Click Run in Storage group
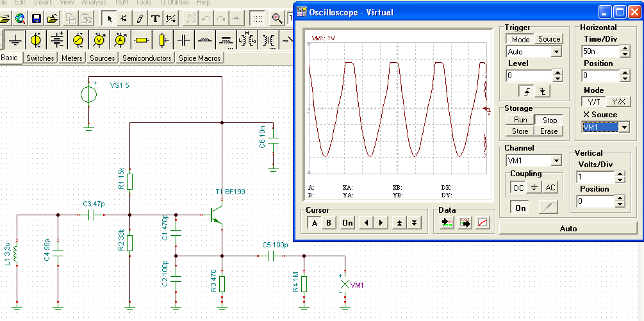644x321 pixels. click(520, 120)
